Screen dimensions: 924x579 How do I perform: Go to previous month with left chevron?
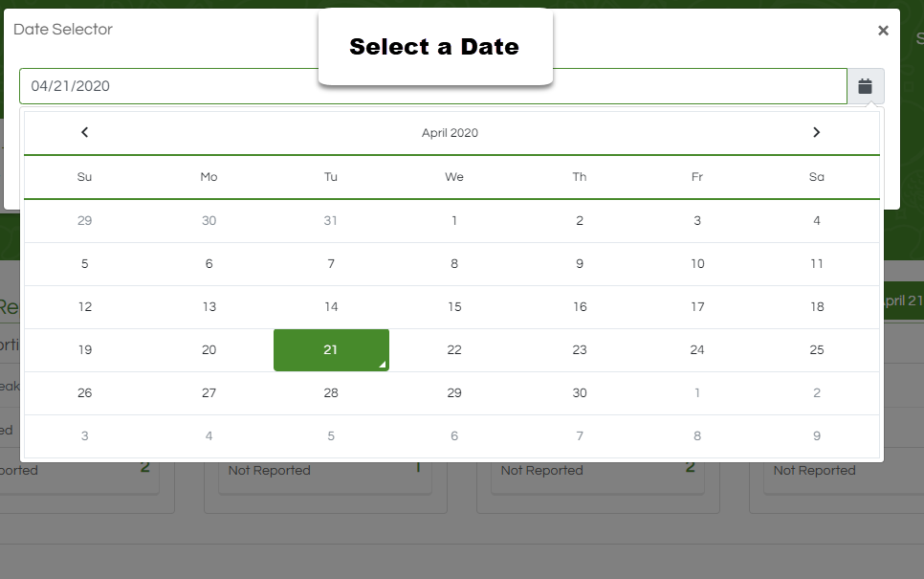(85, 133)
